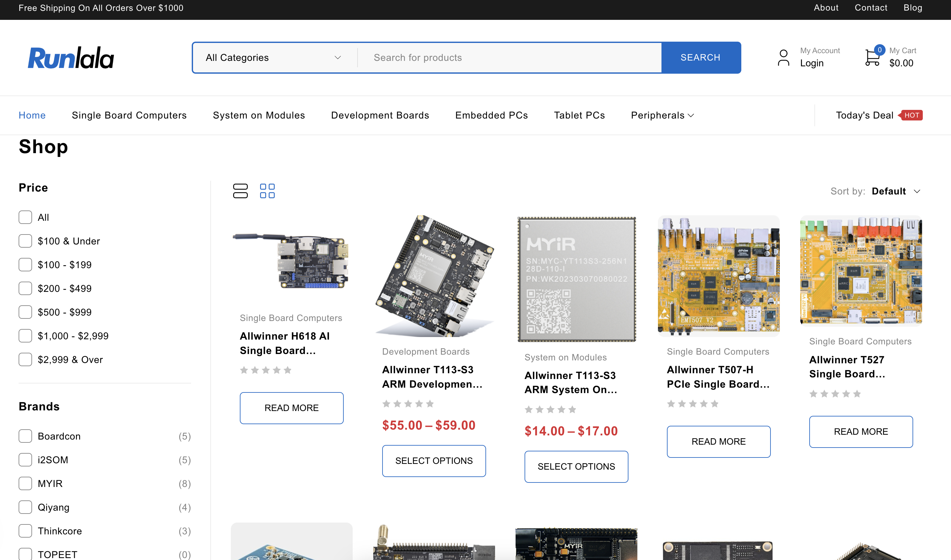Check the $500 - $999 price filter
The width and height of the screenshot is (951, 560).
coord(25,312)
